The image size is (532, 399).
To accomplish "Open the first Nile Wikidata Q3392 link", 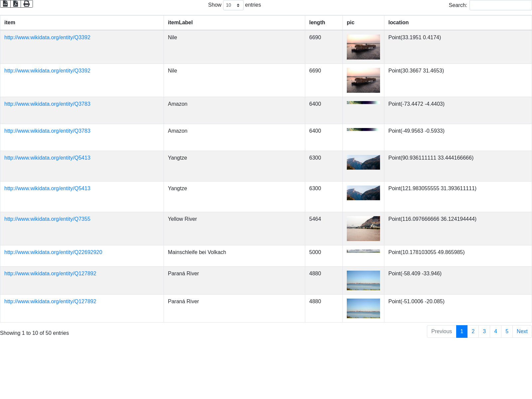I will coord(47,38).
